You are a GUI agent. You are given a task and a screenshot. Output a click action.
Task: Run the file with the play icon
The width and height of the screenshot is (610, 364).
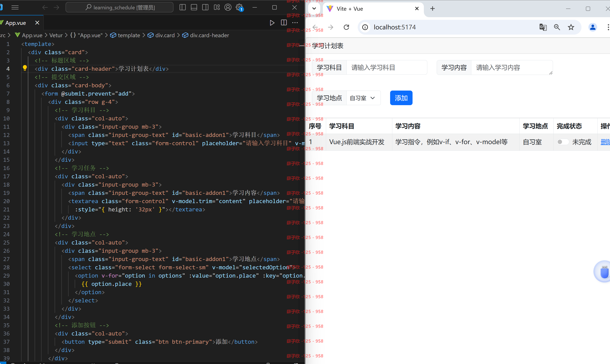click(x=272, y=23)
